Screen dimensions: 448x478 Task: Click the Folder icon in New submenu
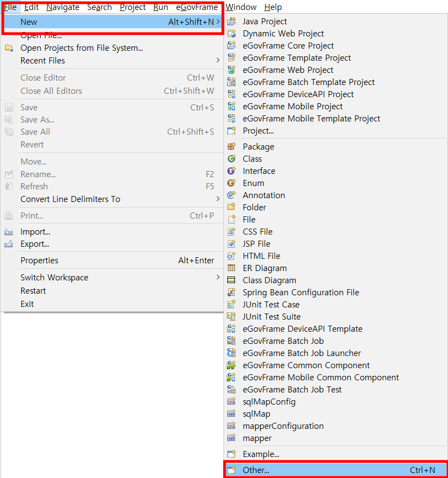point(232,208)
